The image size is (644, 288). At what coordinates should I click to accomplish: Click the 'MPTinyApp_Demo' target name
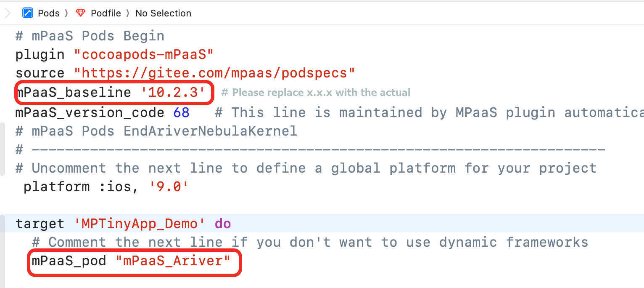[140, 224]
